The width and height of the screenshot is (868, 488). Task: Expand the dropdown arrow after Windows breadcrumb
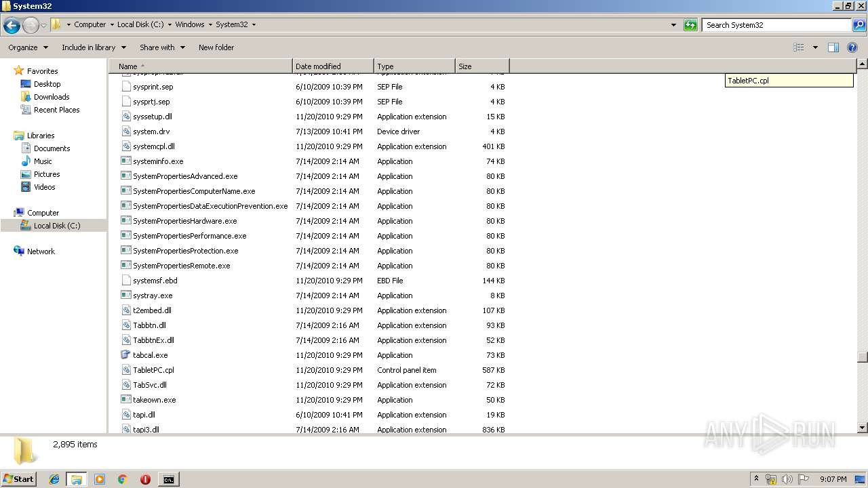[210, 24]
